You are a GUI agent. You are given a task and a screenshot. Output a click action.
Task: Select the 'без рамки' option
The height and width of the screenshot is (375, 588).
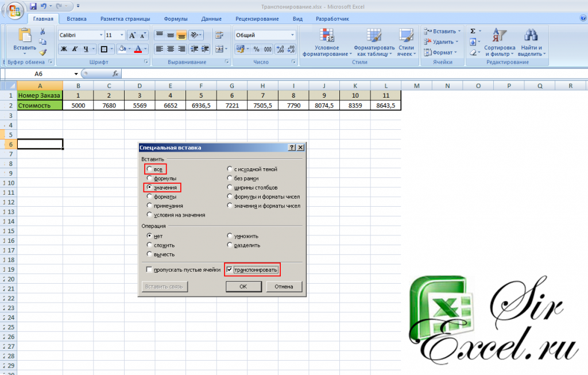pyautogui.click(x=230, y=178)
